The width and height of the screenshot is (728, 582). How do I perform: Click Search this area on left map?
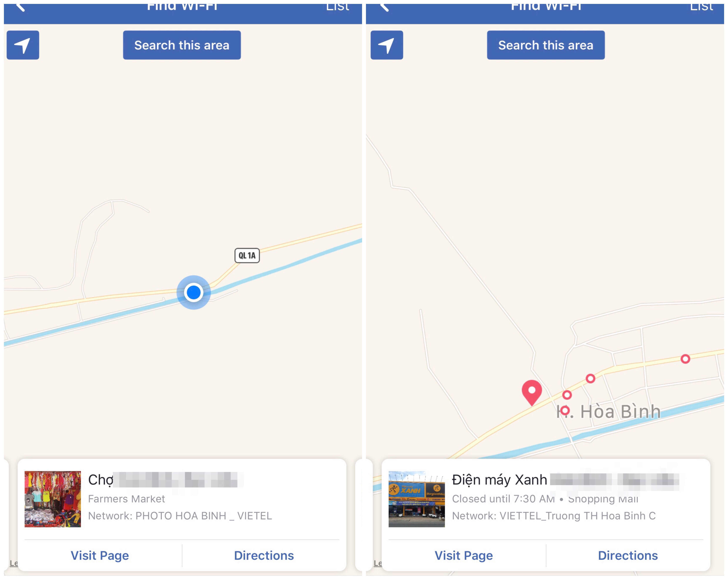[x=182, y=45]
